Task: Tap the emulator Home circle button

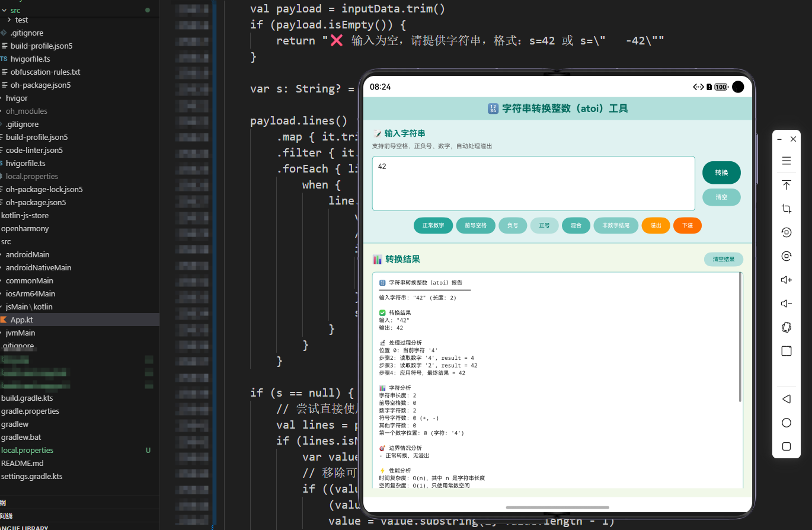Action: [787, 422]
